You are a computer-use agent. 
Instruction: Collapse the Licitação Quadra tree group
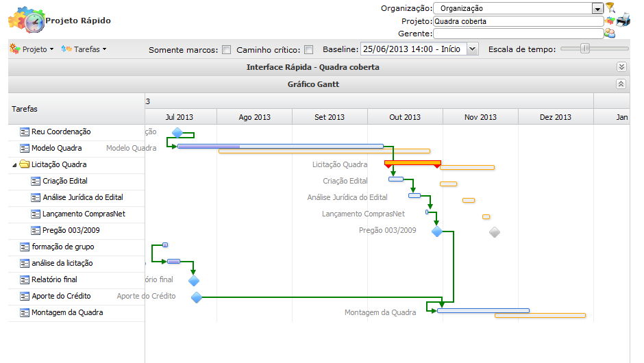[x=15, y=165]
